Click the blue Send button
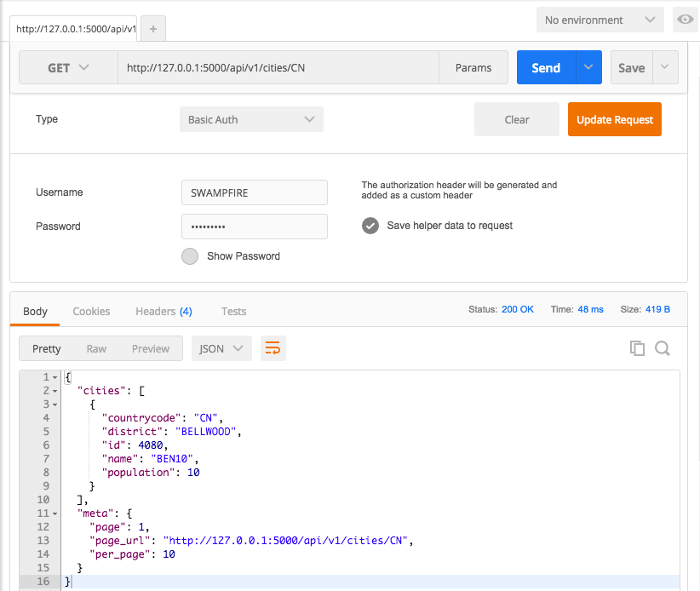 tap(546, 67)
